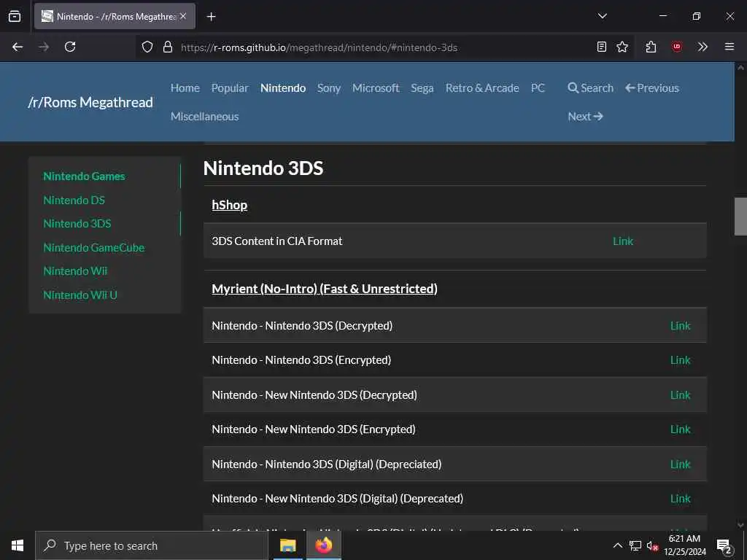Reload the current page

coord(70,47)
